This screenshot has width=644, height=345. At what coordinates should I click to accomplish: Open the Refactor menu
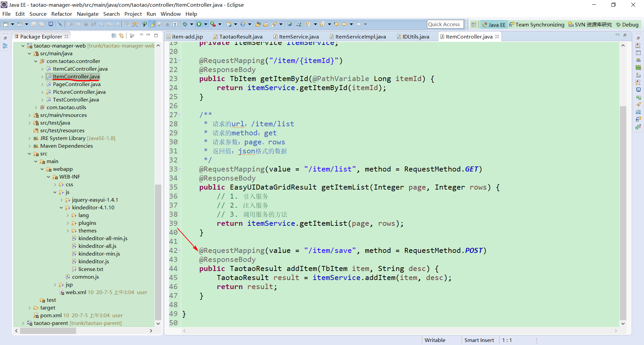click(x=61, y=14)
